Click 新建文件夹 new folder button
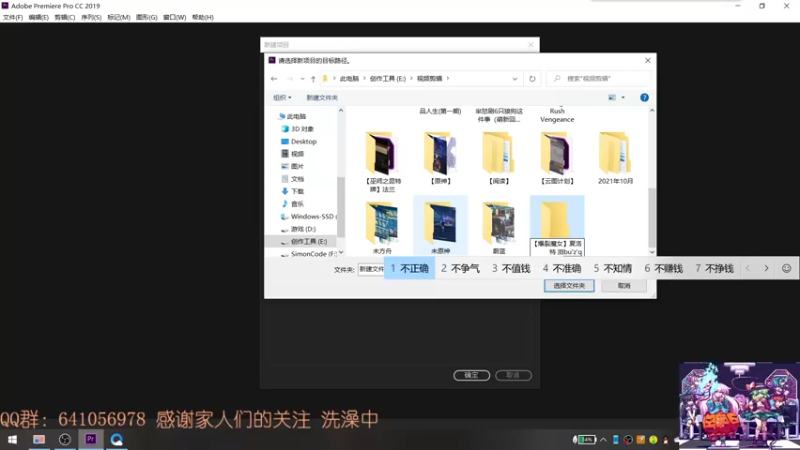Image resolution: width=800 pixels, height=450 pixels. (322, 97)
